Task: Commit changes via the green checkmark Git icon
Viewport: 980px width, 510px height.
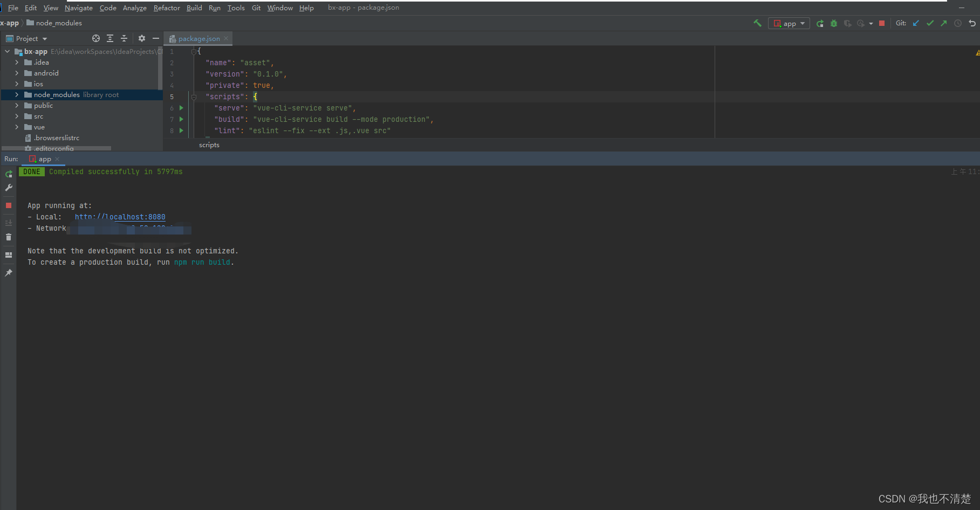Action: coord(930,23)
